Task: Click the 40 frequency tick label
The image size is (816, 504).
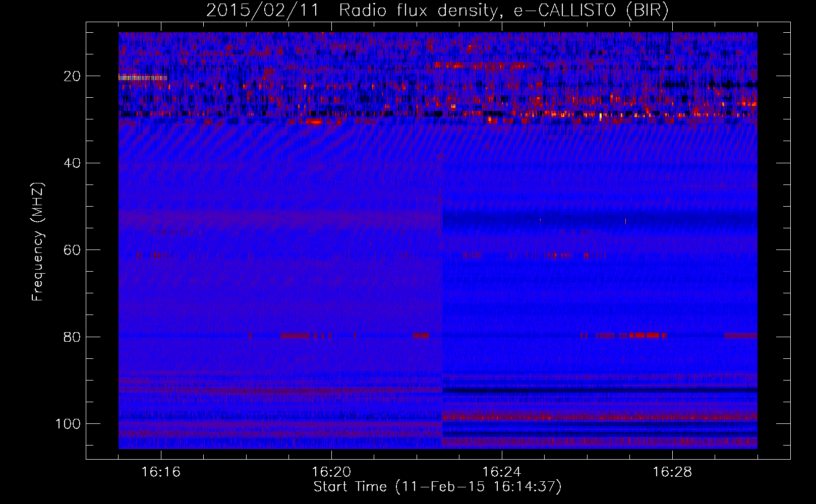Action: pos(73,163)
